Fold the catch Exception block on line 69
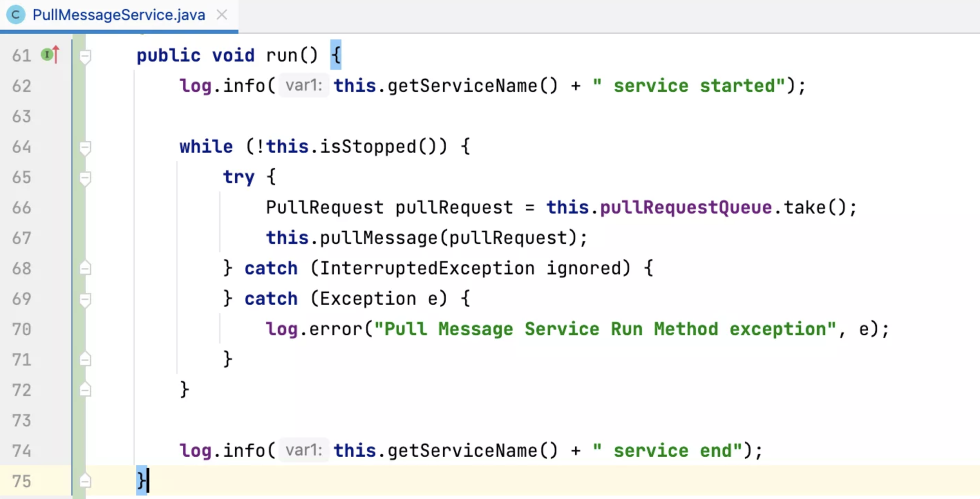980x499 pixels. click(x=85, y=300)
